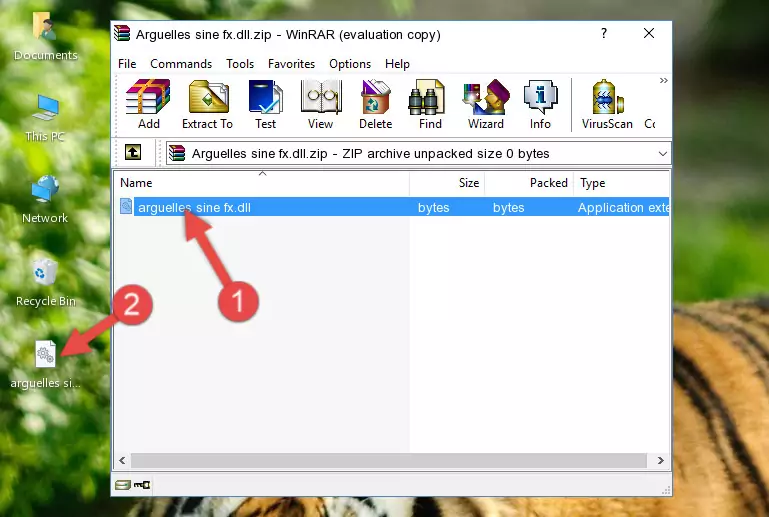Image resolution: width=769 pixels, height=517 pixels.
Task: Click the question mark help button
Action: point(604,33)
